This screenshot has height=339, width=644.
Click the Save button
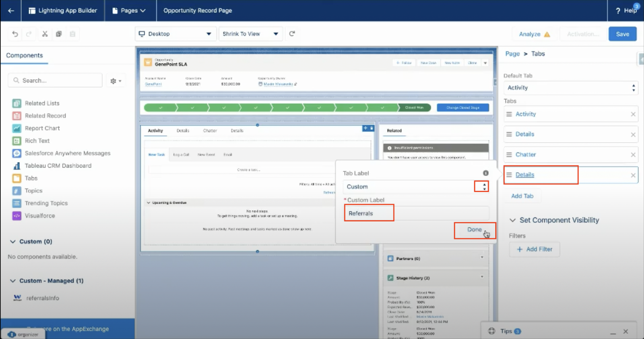(x=622, y=34)
